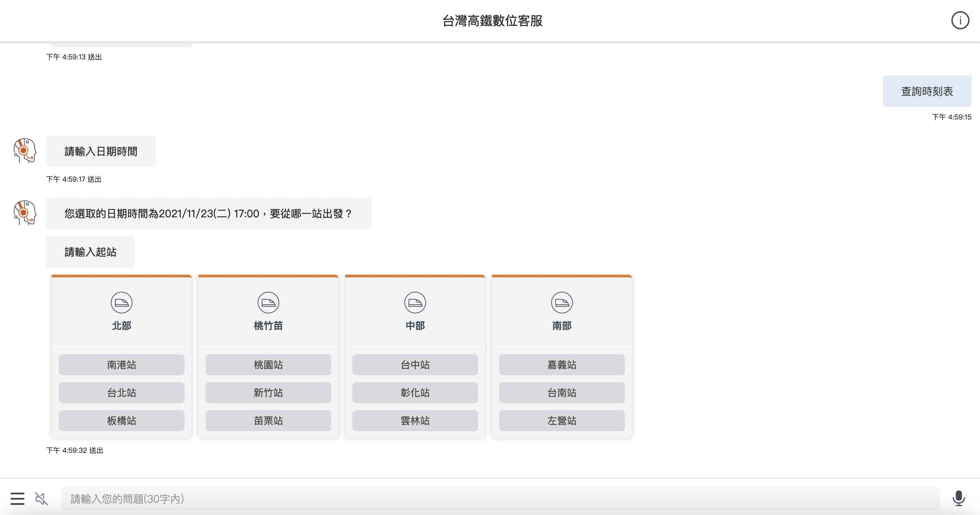Viewport: 980px width, 515px height.
Task: Pick 苗栗站 station button
Action: coord(268,420)
